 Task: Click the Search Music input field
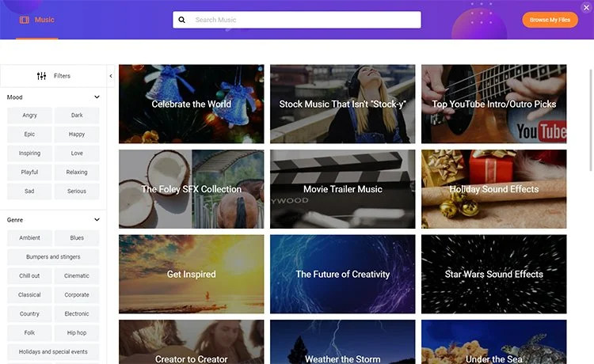point(297,20)
